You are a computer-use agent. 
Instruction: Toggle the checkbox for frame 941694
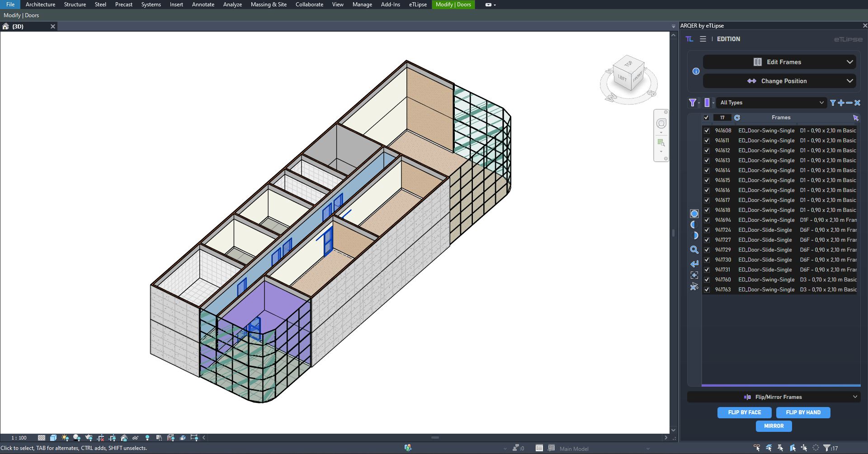[x=707, y=220]
